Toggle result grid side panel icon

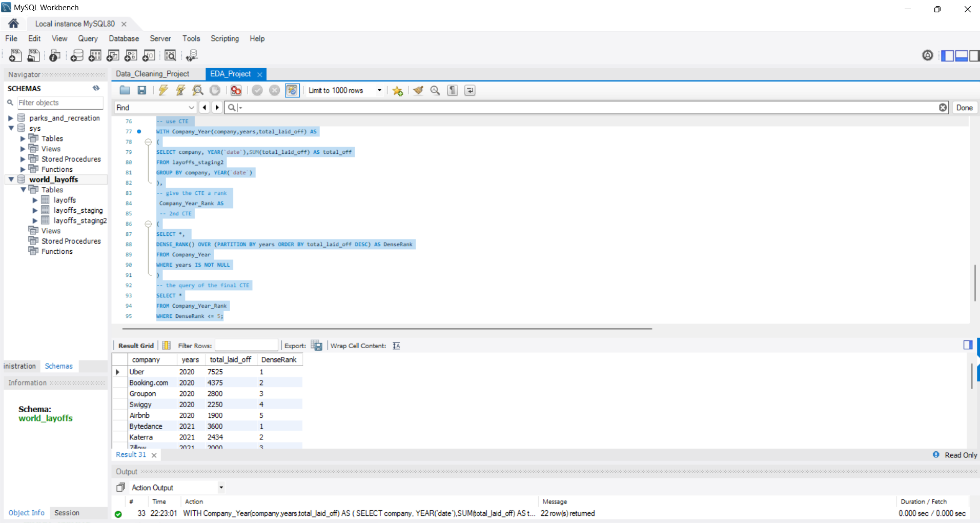(968, 345)
